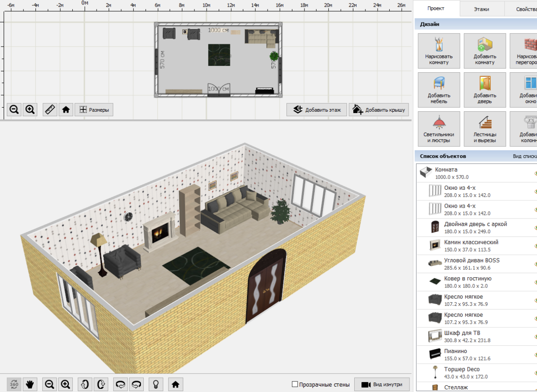Open the Добавить мебель catalog

point(438,89)
